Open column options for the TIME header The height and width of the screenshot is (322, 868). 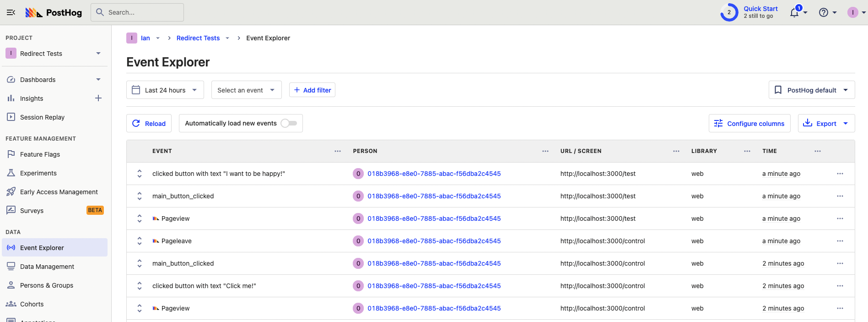pos(817,151)
